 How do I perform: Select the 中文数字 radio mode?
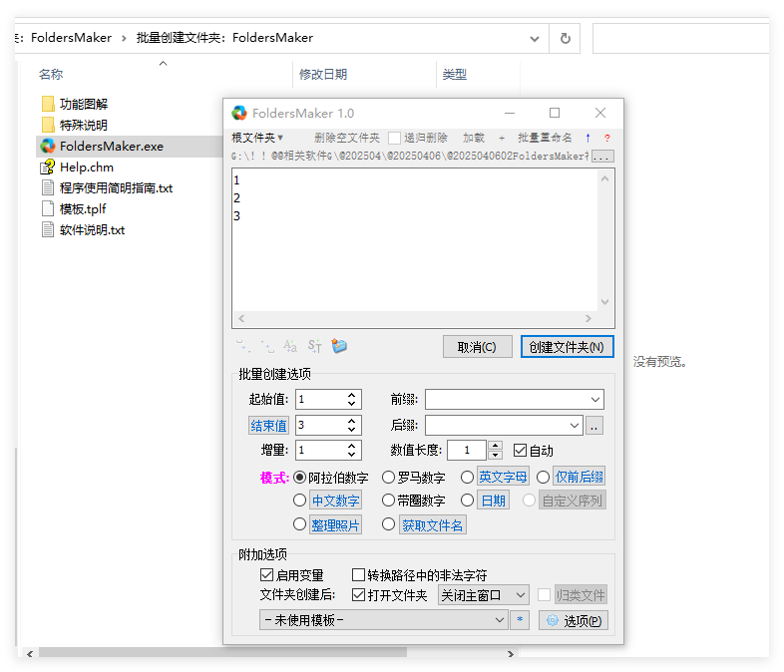point(299,501)
